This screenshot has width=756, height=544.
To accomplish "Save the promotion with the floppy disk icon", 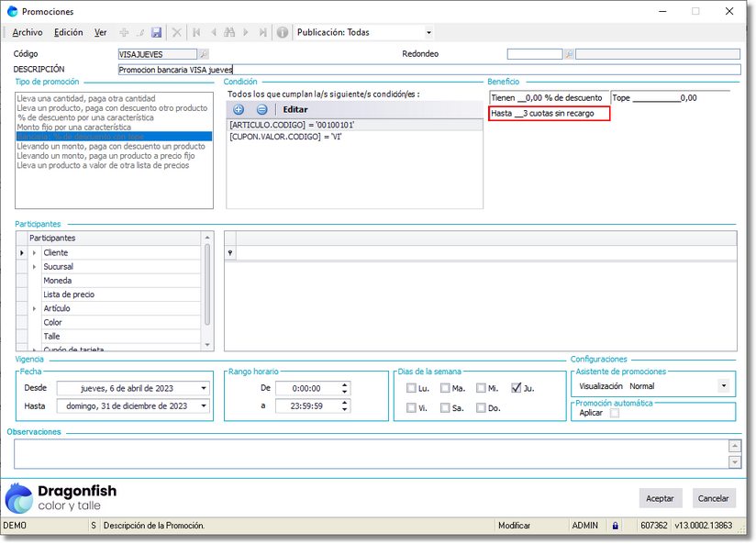I will [x=156, y=32].
